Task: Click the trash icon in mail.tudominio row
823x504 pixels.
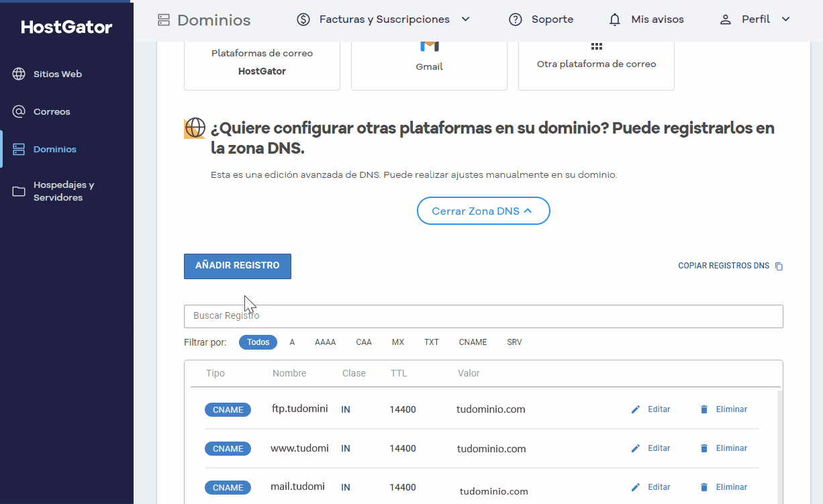Action: tap(704, 487)
